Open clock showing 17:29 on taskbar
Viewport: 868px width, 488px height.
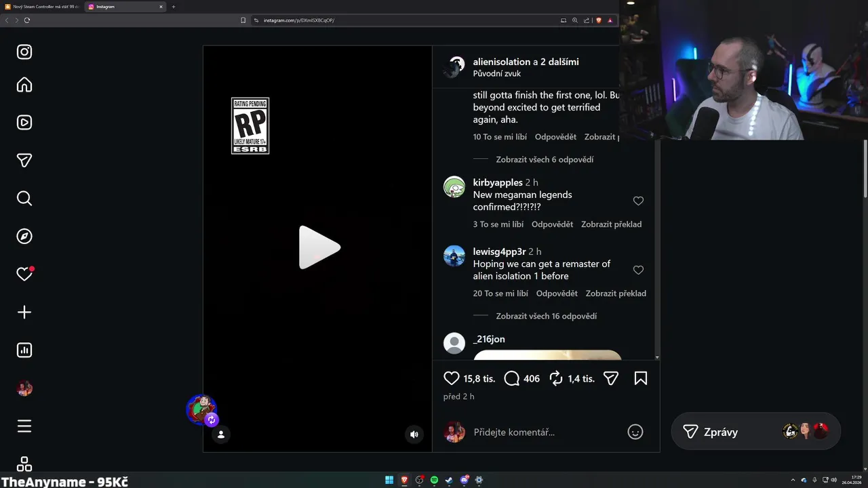tap(851, 480)
